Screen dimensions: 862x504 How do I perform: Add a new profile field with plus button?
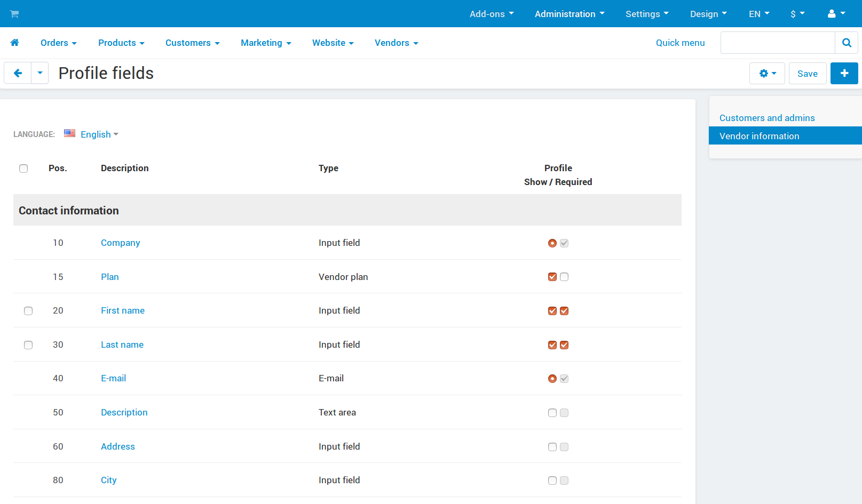tap(844, 73)
